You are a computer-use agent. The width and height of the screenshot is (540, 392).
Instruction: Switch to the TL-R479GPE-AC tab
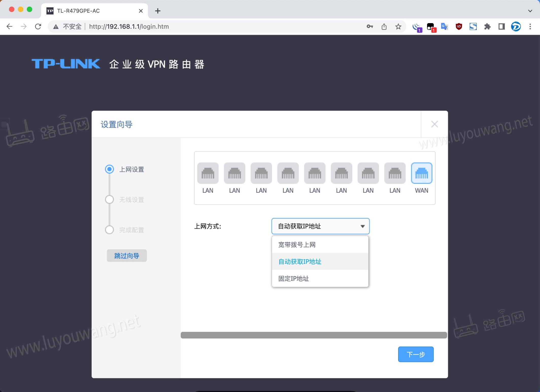[x=94, y=11]
